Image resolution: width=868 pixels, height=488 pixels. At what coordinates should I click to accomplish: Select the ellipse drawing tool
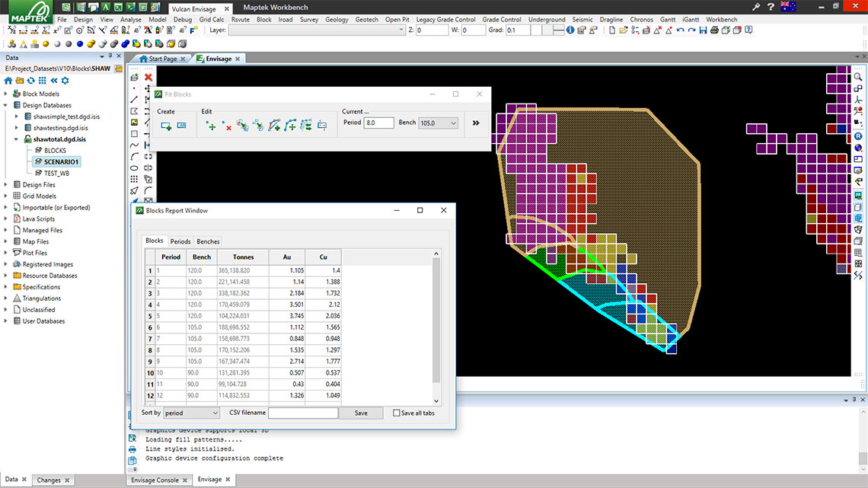point(135,168)
